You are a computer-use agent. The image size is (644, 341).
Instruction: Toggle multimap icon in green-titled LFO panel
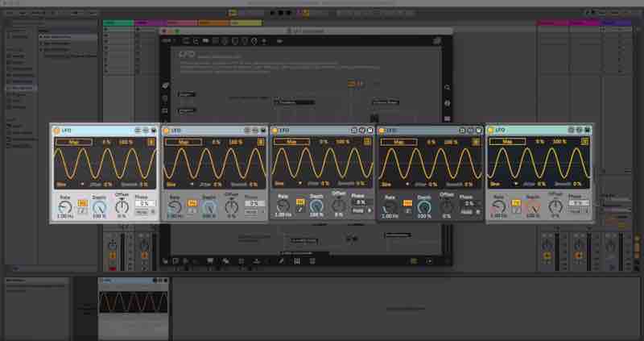585,142
